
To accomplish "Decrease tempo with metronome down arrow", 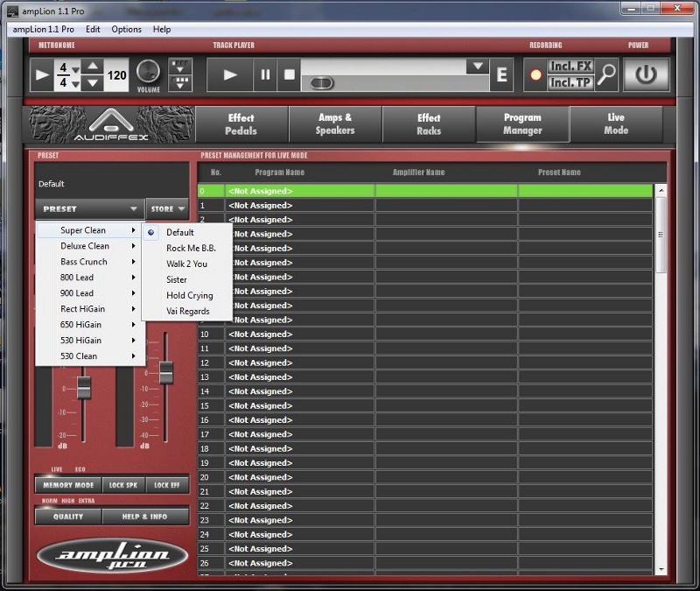I will point(93,82).
